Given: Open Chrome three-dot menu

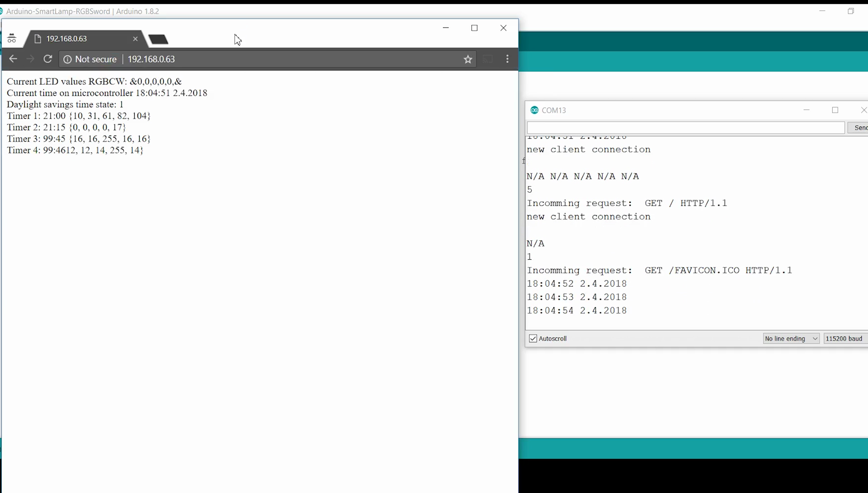Looking at the screenshot, I should point(507,59).
